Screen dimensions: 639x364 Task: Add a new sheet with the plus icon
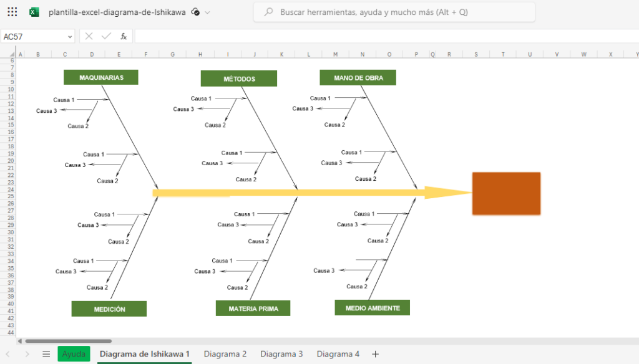[375, 353]
